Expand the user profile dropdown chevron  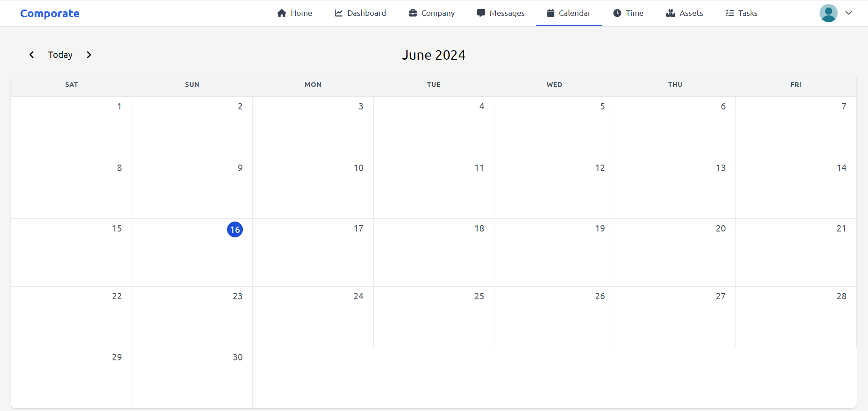(849, 13)
